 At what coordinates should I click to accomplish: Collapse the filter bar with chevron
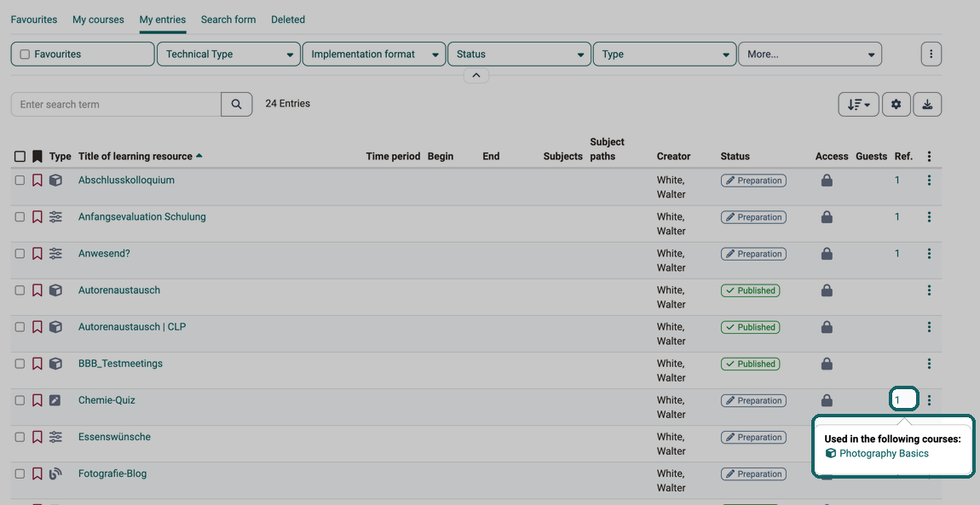click(476, 76)
